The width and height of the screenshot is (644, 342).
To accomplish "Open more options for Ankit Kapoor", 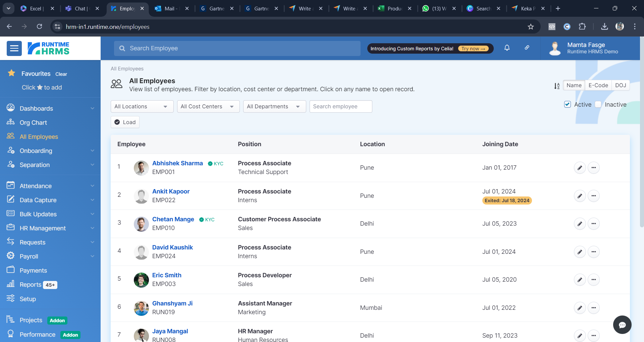I will click(594, 196).
